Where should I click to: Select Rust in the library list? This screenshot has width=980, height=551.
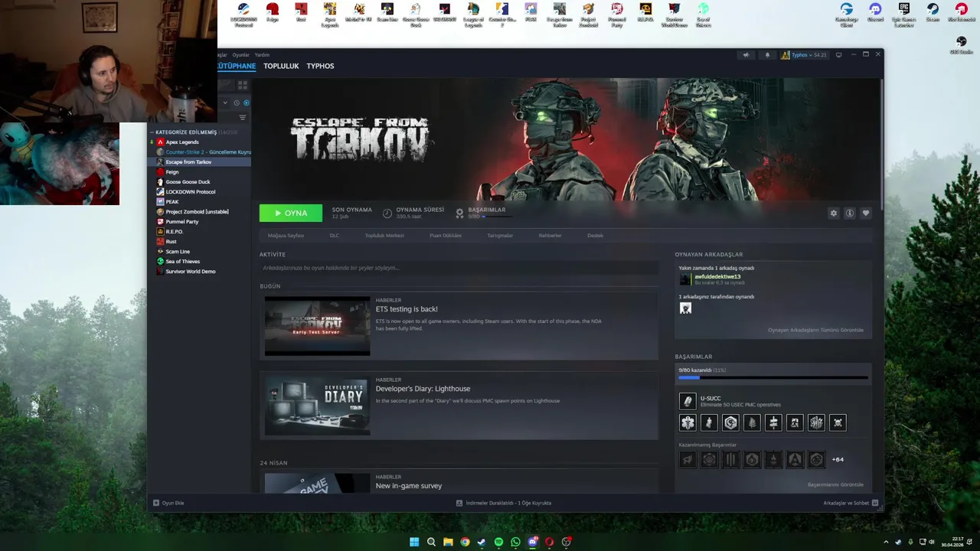tap(171, 242)
